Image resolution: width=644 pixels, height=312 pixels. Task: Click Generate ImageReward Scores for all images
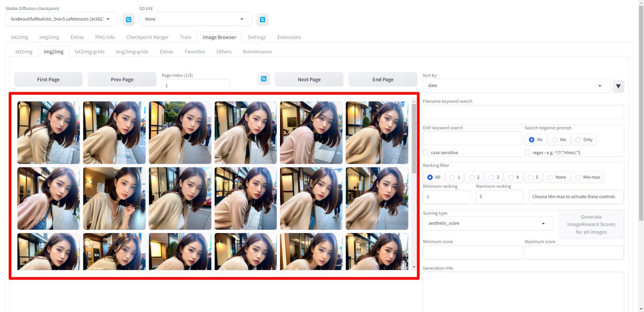tap(591, 224)
